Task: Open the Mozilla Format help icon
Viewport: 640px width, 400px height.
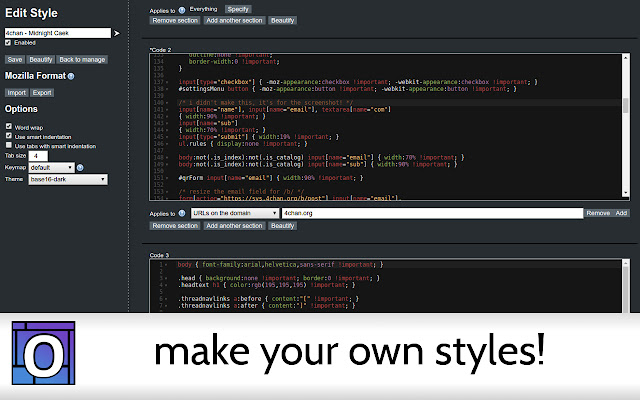Action: pyautogui.click(x=70, y=76)
